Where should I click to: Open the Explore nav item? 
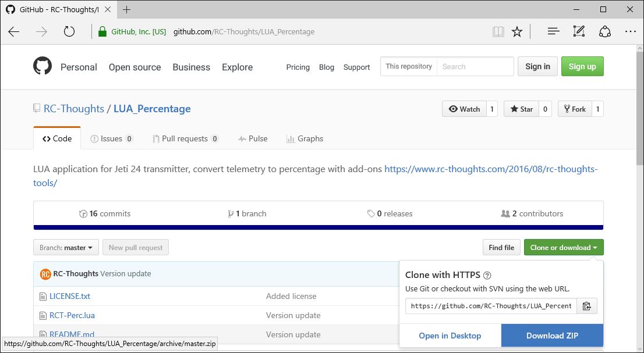pos(238,67)
